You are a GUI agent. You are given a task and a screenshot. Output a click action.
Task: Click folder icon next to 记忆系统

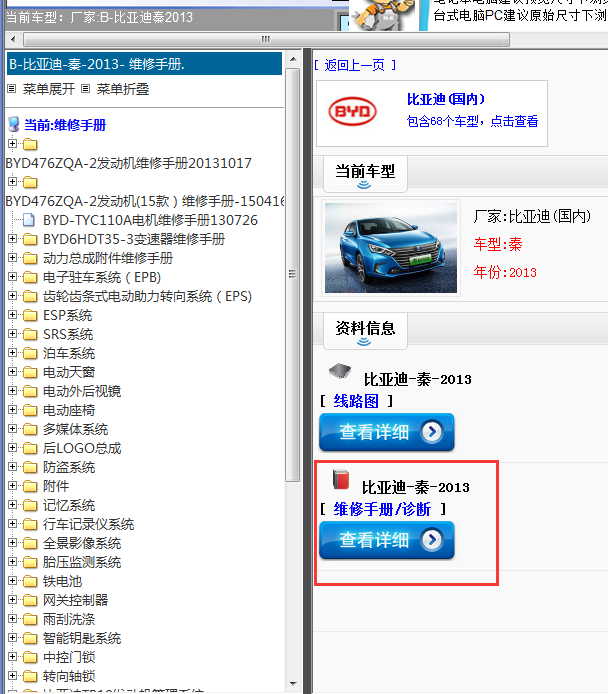pos(30,506)
